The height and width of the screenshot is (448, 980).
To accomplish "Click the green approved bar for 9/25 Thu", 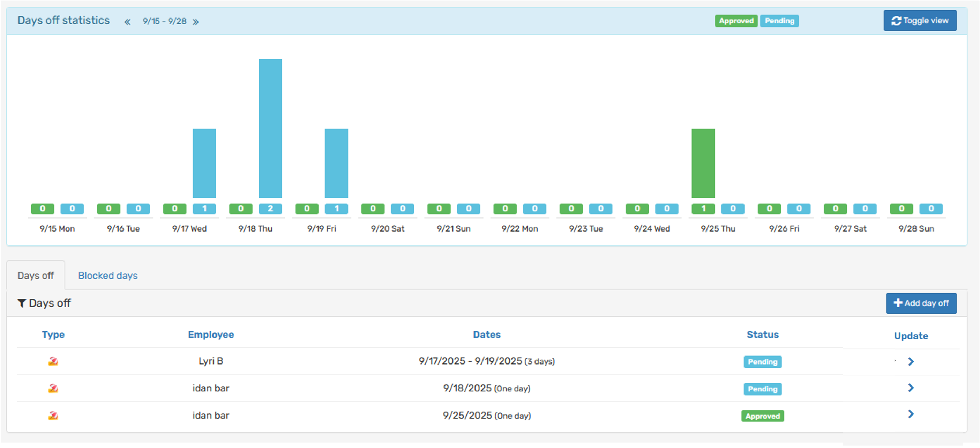I will 703,163.
